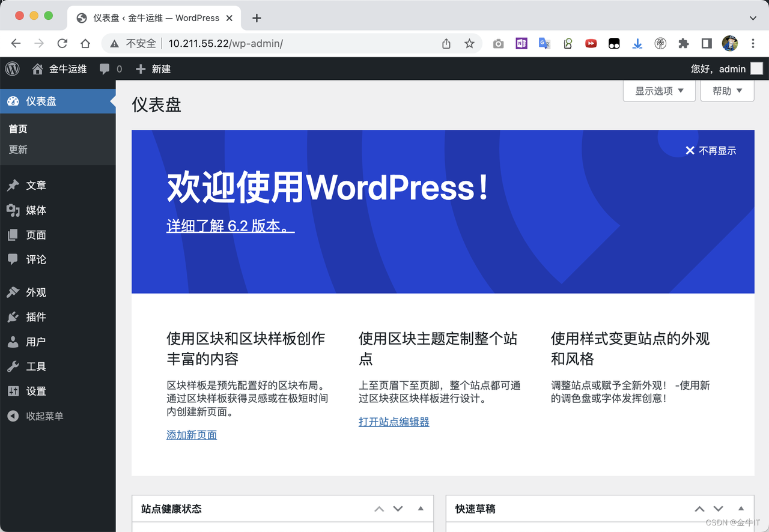Open 外观 using its brush icon
Screen dimensions: 769x532
[13, 292]
